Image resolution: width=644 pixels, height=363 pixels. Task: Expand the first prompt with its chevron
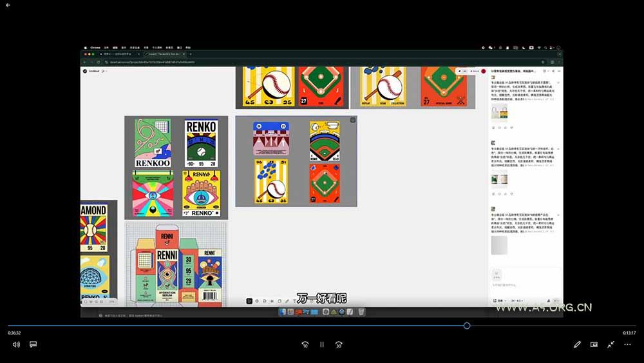coord(558,83)
